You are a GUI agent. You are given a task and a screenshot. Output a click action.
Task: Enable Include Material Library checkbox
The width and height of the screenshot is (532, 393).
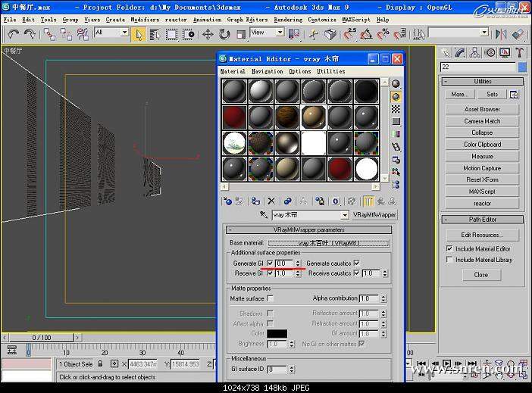449,260
